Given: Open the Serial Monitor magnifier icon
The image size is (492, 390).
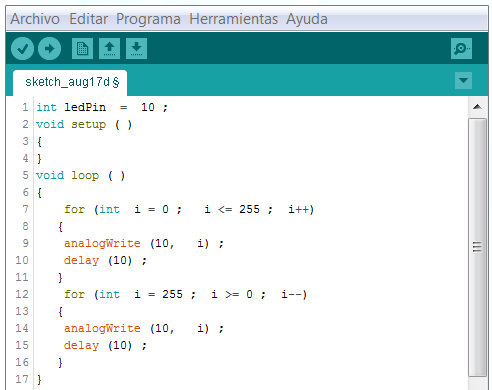Looking at the screenshot, I should 461,49.
